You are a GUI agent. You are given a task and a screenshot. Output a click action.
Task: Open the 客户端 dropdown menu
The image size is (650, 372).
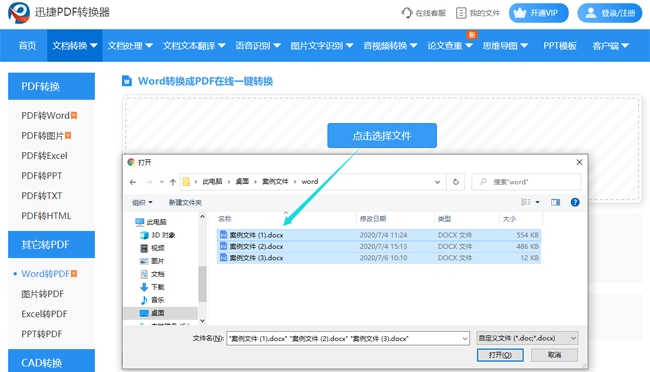click(x=610, y=46)
